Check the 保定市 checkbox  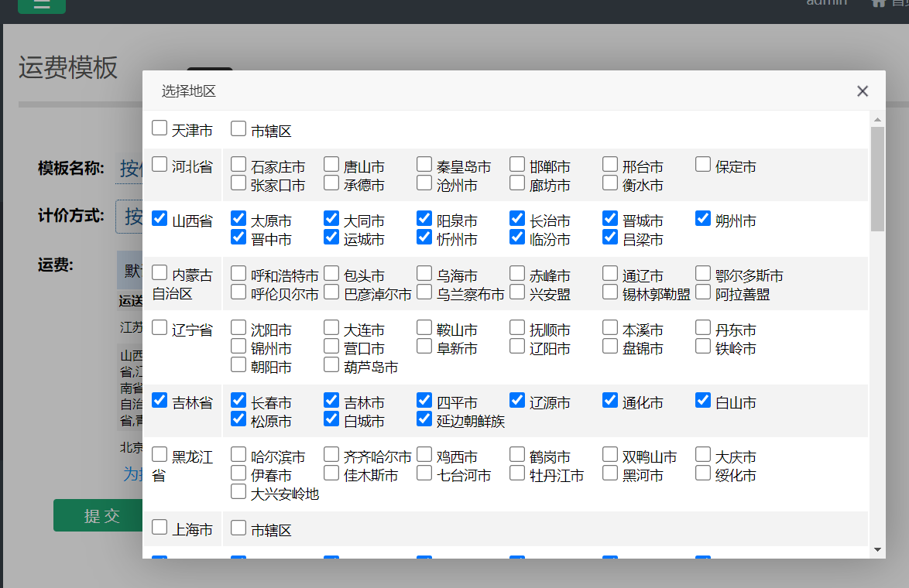[702, 164]
